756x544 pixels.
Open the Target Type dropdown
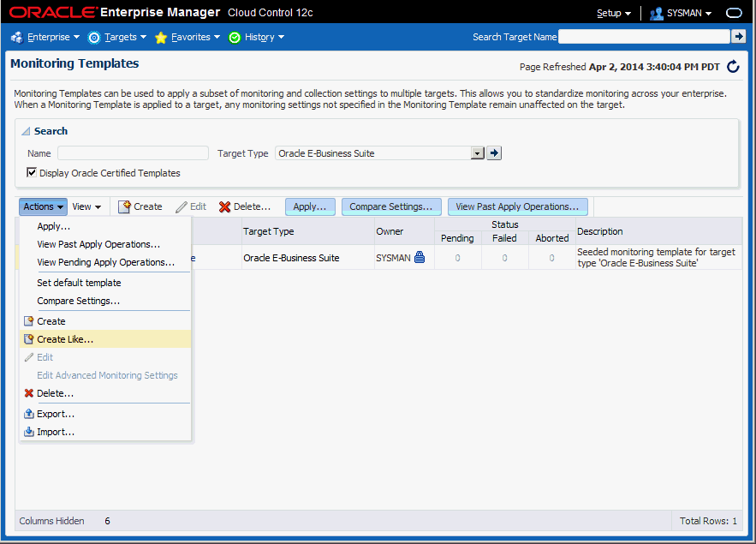478,152
